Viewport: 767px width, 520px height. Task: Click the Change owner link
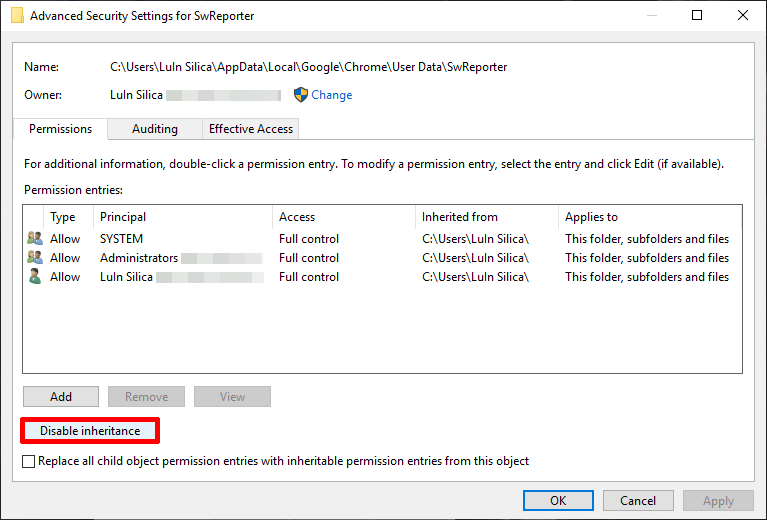pyautogui.click(x=332, y=95)
